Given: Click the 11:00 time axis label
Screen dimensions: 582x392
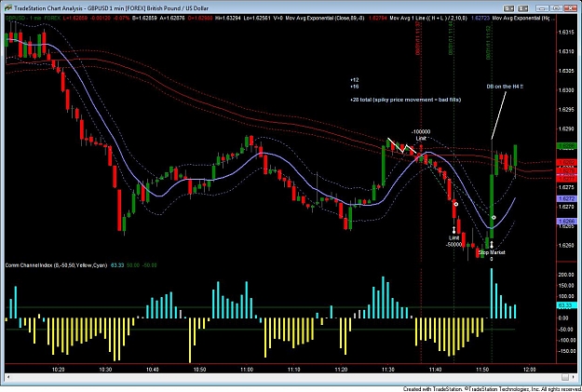Looking at the screenshot, I should pyautogui.click(x=247, y=370).
